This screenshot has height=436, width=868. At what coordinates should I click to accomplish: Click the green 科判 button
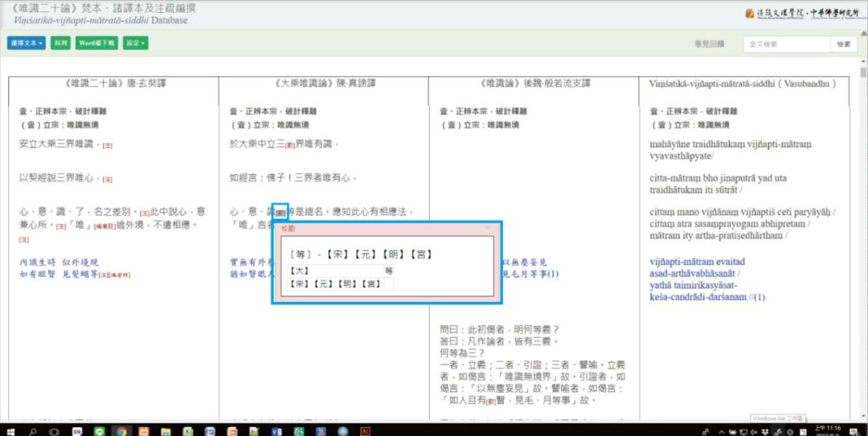[60, 43]
